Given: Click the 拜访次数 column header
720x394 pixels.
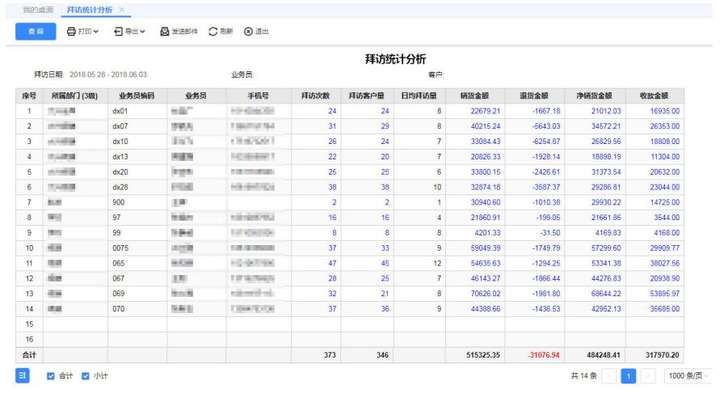Looking at the screenshot, I should (x=315, y=96).
